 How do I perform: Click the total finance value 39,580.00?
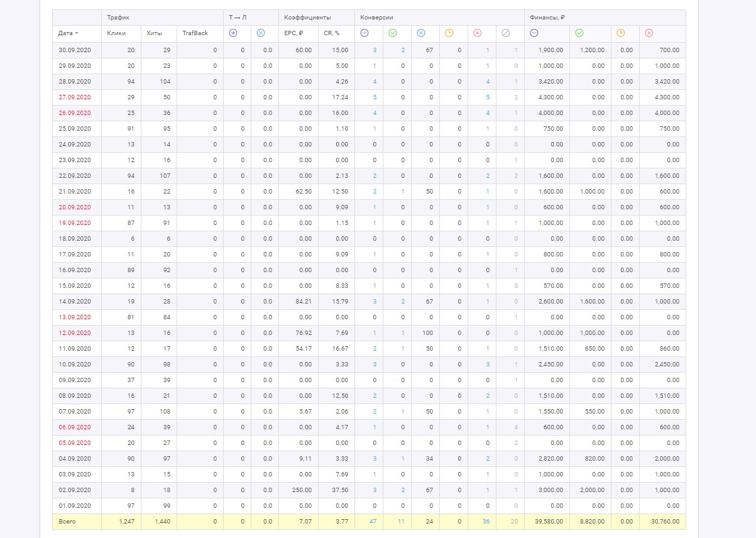(x=549, y=521)
